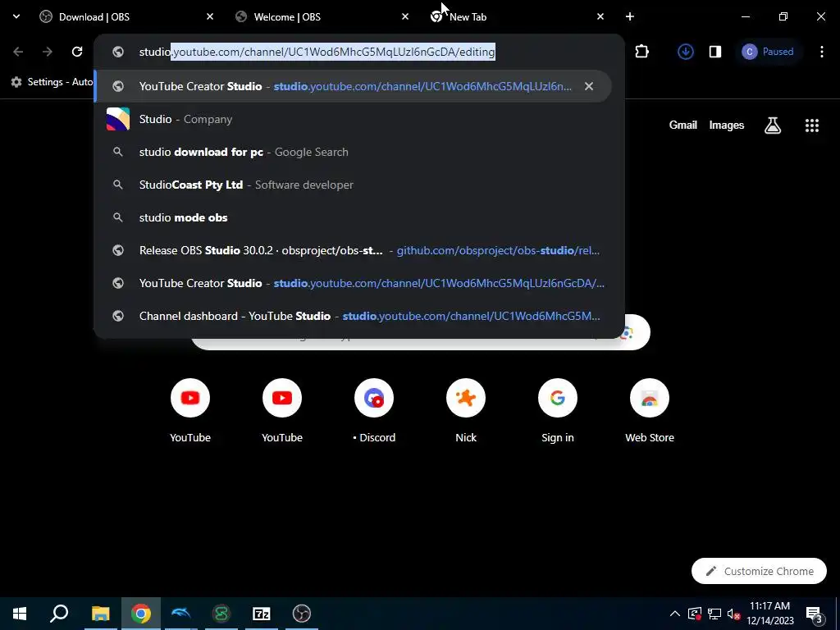The height and width of the screenshot is (630, 840).
Task: Click the Customize Chrome button
Action: click(759, 571)
